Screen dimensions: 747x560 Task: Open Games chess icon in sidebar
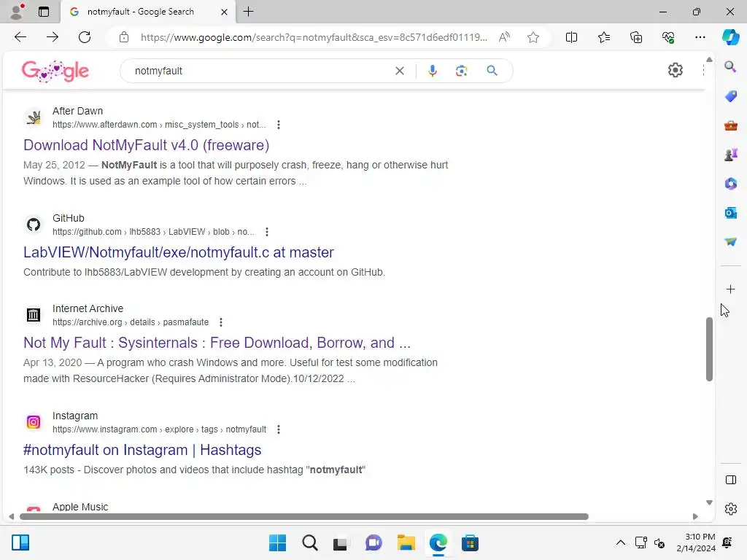[x=730, y=155]
